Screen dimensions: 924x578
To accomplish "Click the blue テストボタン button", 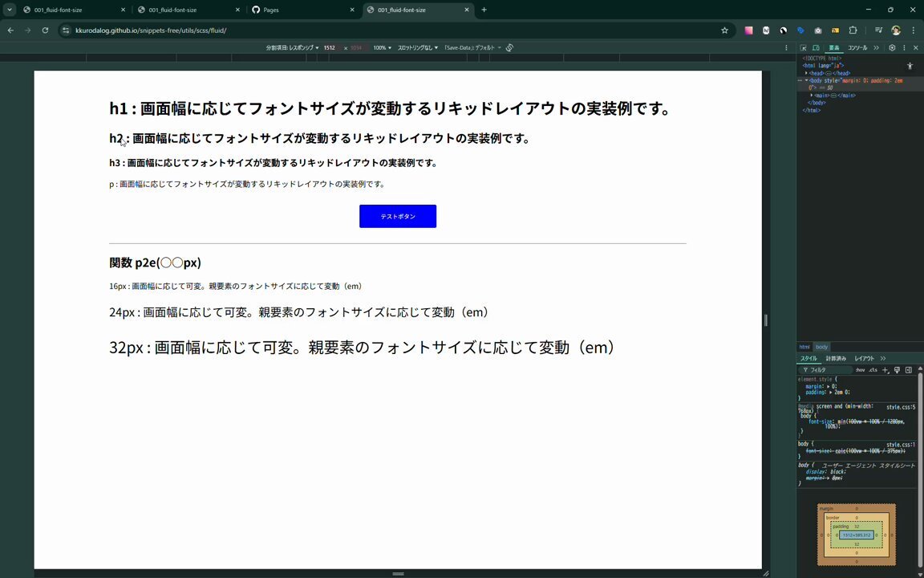I will 398,217.
